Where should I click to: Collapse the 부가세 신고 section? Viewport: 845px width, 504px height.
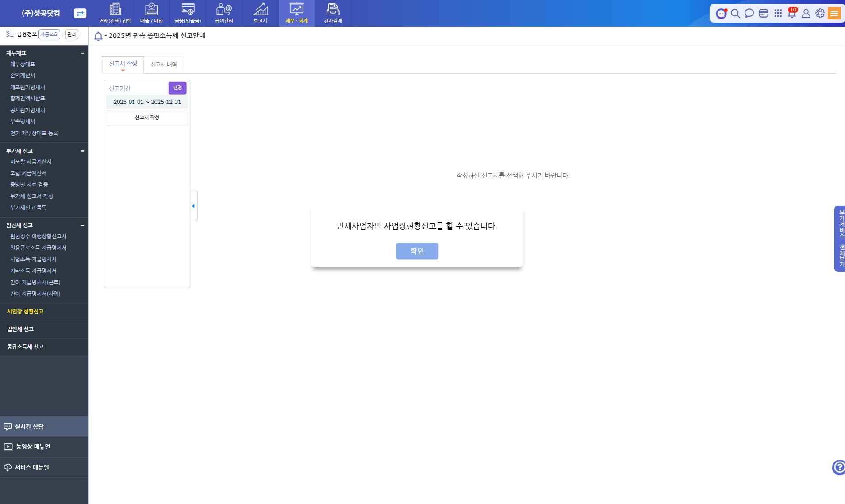point(82,151)
